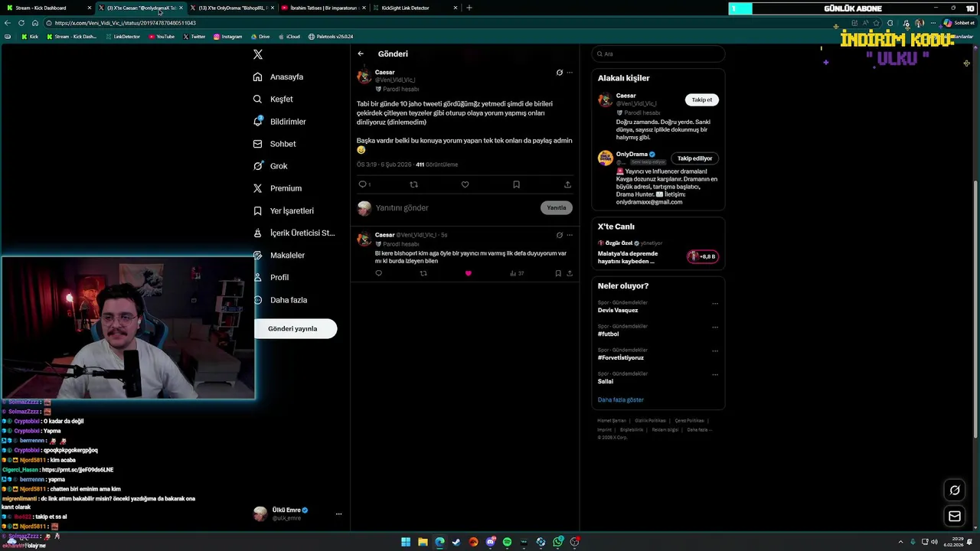Expand Daha fazla menu in sidebar
Viewport: 980px width, 551px height.
pos(281,300)
